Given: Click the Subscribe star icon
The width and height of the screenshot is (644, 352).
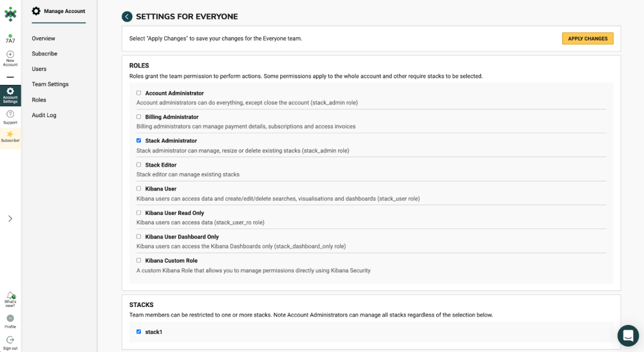Looking at the screenshot, I should click(x=10, y=134).
